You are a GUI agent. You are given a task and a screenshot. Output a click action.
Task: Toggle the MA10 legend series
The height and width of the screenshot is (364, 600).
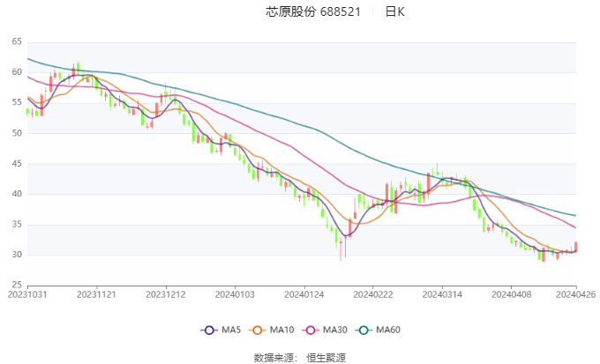pos(271,330)
